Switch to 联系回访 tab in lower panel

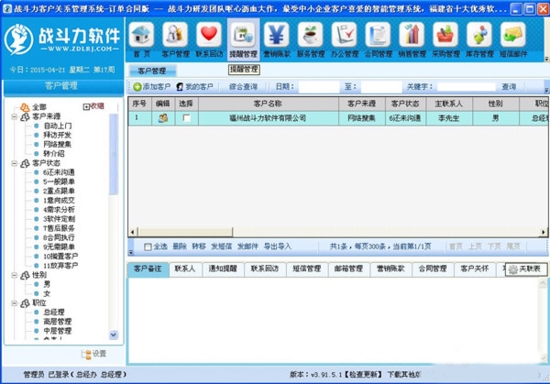pyautogui.click(x=265, y=269)
